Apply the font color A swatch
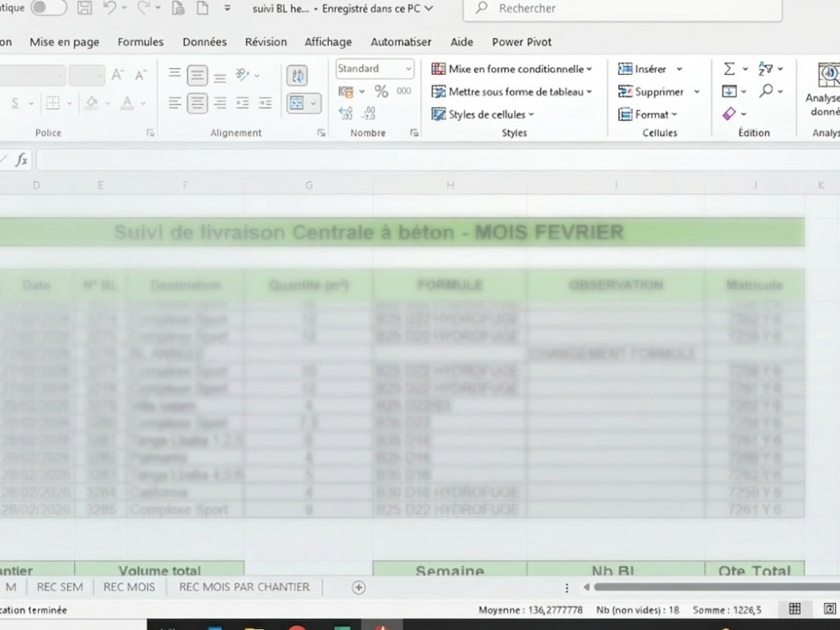The image size is (840, 630). tap(127, 102)
